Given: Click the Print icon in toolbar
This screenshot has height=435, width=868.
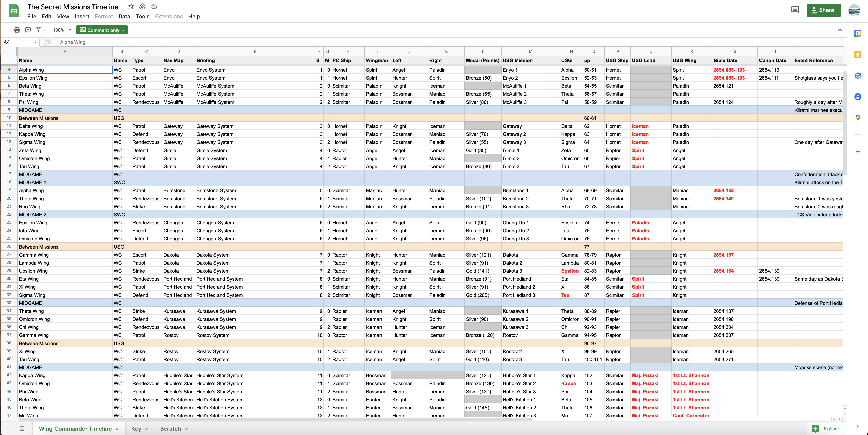Looking at the screenshot, I should [17, 30].
